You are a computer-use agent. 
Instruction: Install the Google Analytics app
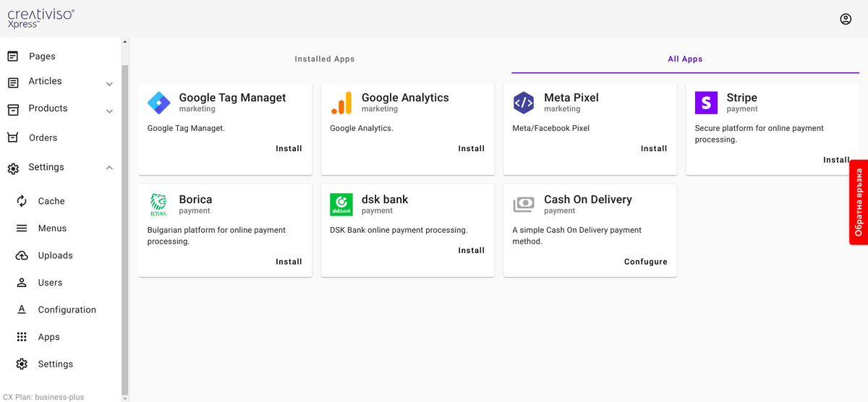tap(471, 148)
